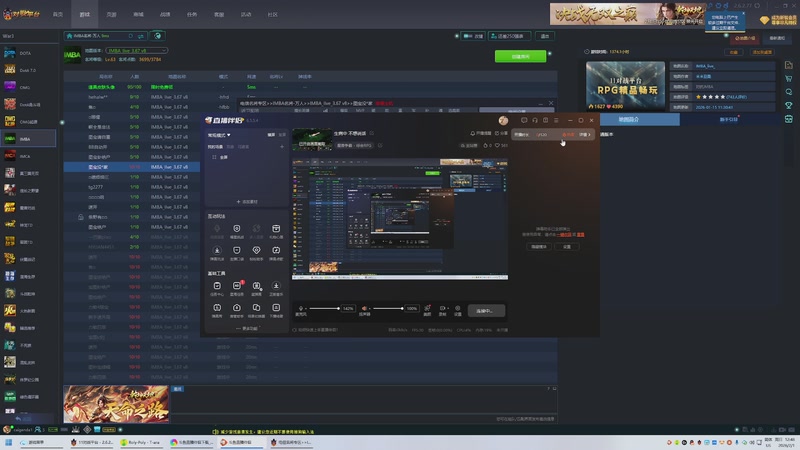800x450 pixels.
Task: Click the headset support icon in streaming window
Action: tap(535, 120)
